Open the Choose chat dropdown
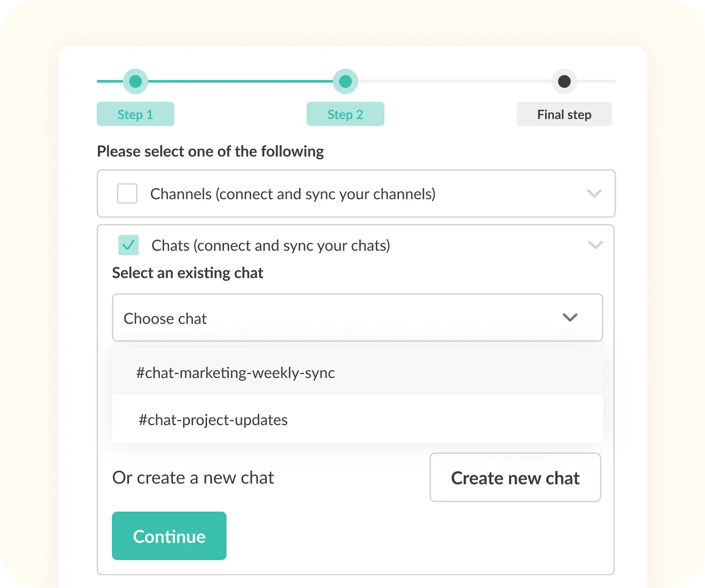705x588 pixels. point(357,318)
